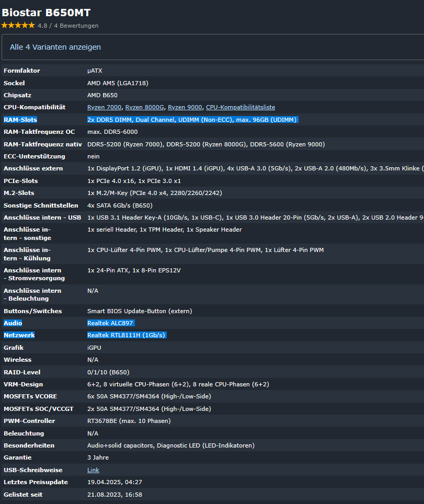Screen dimensions: 424x504
Task: Click Alle 4 Varianten anzeigen
Action: tap(55, 47)
